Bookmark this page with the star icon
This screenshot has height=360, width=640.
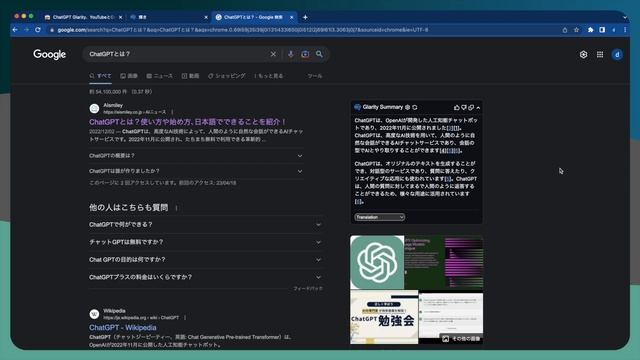coord(576,30)
